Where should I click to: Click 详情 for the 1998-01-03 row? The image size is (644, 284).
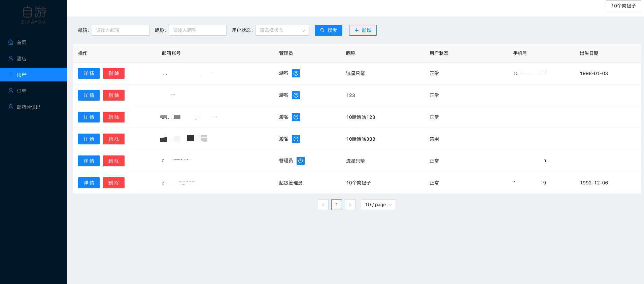click(x=89, y=73)
